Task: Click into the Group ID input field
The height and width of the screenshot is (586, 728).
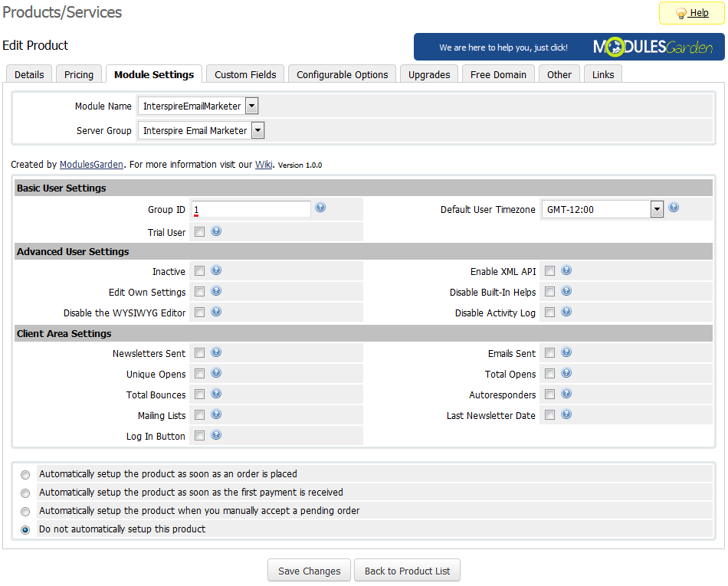Action: (251, 209)
